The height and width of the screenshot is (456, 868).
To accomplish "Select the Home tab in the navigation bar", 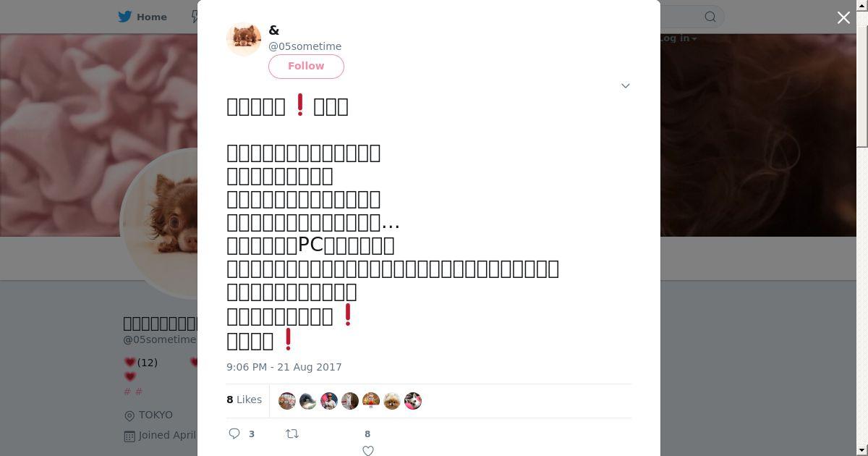I will pyautogui.click(x=142, y=17).
